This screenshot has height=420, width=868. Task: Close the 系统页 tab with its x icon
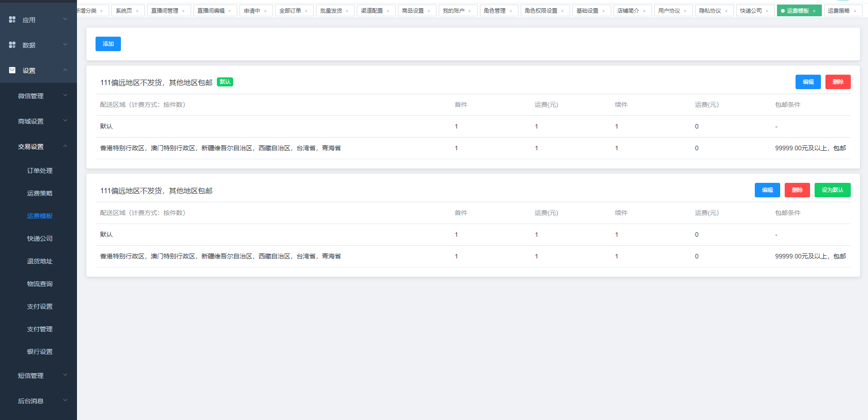pos(137,11)
